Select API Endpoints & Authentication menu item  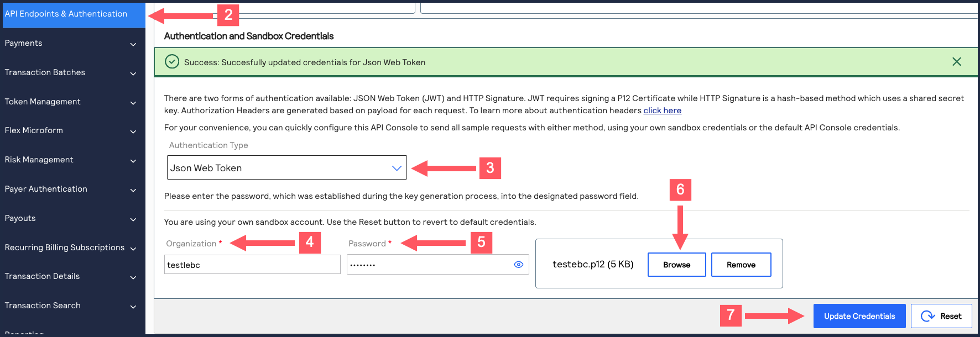(x=66, y=14)
